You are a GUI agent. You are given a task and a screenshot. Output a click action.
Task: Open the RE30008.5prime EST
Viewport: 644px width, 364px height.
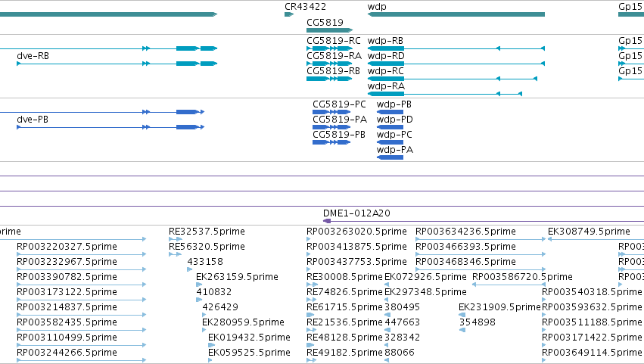pyautogui.click(x=344, y=277)
